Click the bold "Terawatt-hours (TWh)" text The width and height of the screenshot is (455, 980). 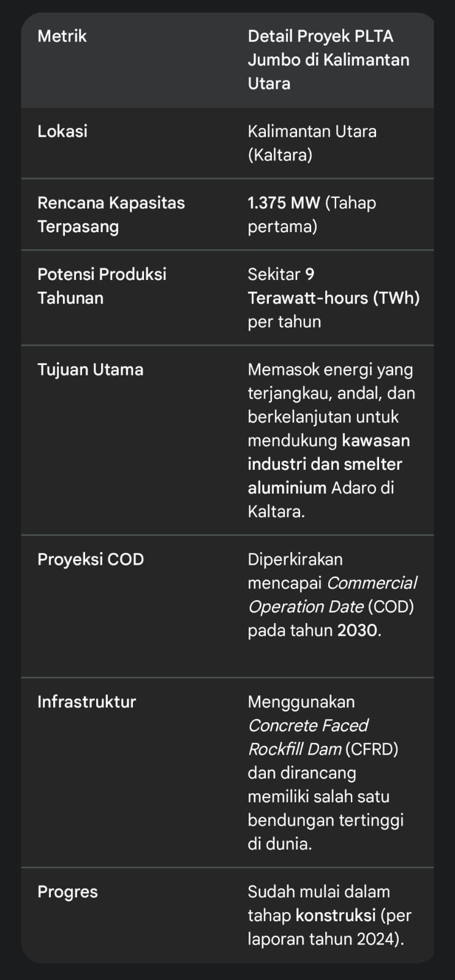click(333, 298)
